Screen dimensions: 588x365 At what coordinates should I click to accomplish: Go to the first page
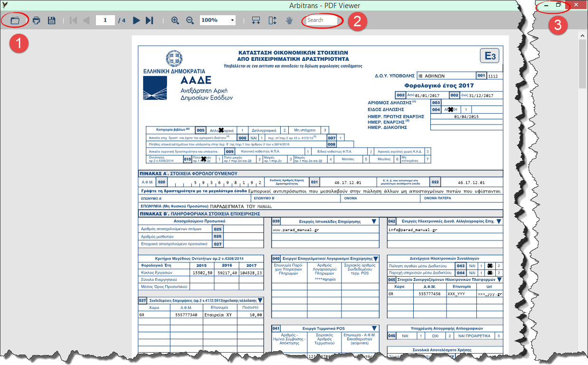click(73, 20)
